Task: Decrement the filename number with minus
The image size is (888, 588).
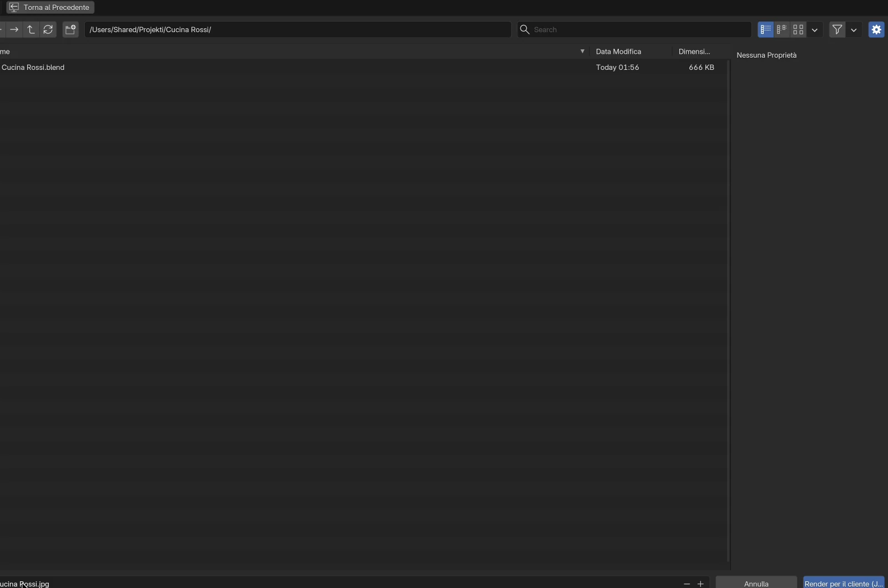Action: pos(687,584)
